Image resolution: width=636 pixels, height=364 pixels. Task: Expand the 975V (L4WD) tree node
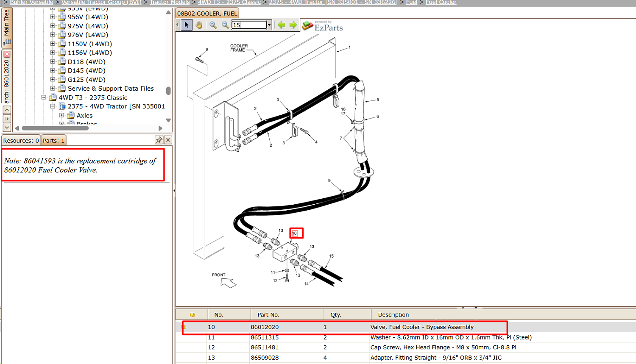tap(53, 26)
